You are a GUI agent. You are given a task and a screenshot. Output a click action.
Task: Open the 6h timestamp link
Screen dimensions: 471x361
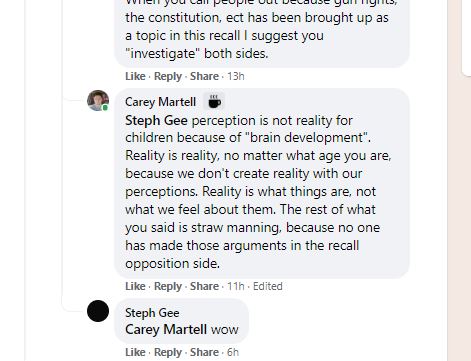[233, 352]
